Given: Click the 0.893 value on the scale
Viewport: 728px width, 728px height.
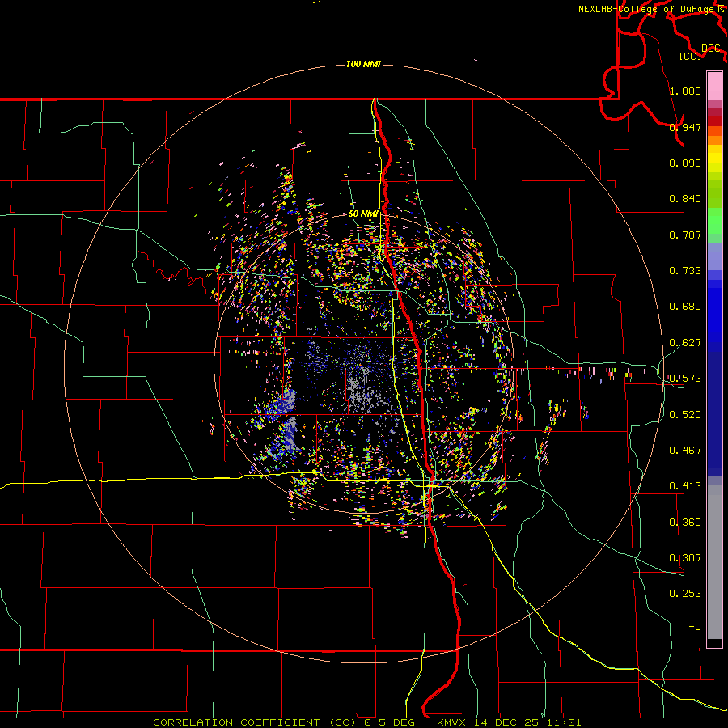Looking at the screenshot, I should (x=685, y=163).
